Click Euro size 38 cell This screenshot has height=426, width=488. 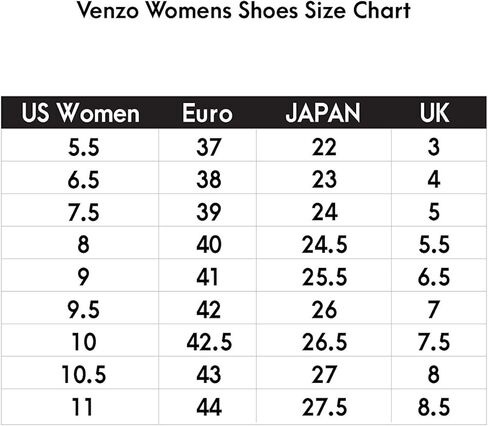pyautogui.click(x=209, y=179)
